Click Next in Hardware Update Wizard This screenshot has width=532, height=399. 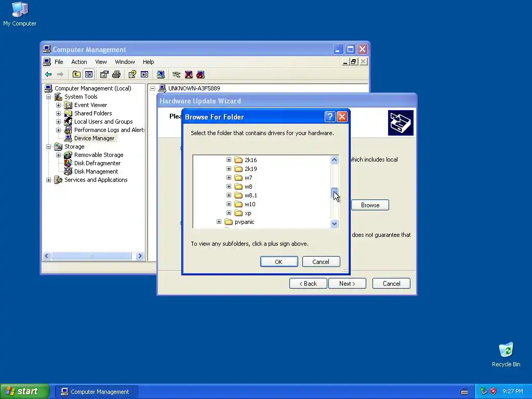click(347, 284)
